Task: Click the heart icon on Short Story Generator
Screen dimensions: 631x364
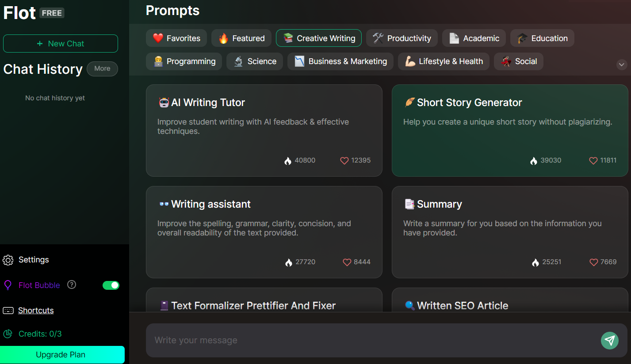Action: 593,161
